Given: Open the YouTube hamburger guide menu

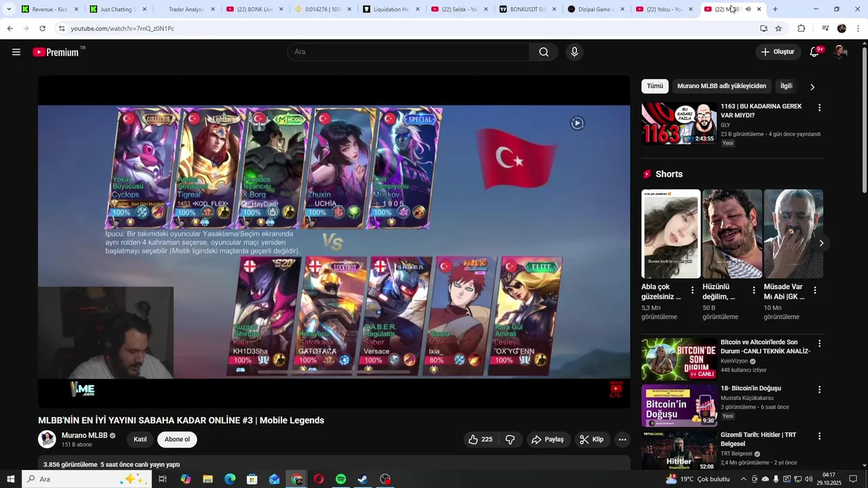Looking at the screenshot, I should point(16,52).
